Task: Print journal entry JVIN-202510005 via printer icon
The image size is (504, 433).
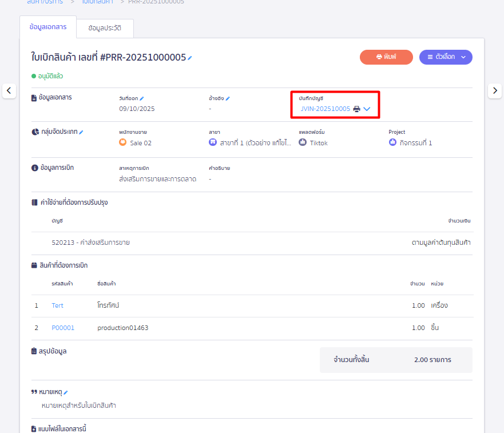Action: coord(357,109)
